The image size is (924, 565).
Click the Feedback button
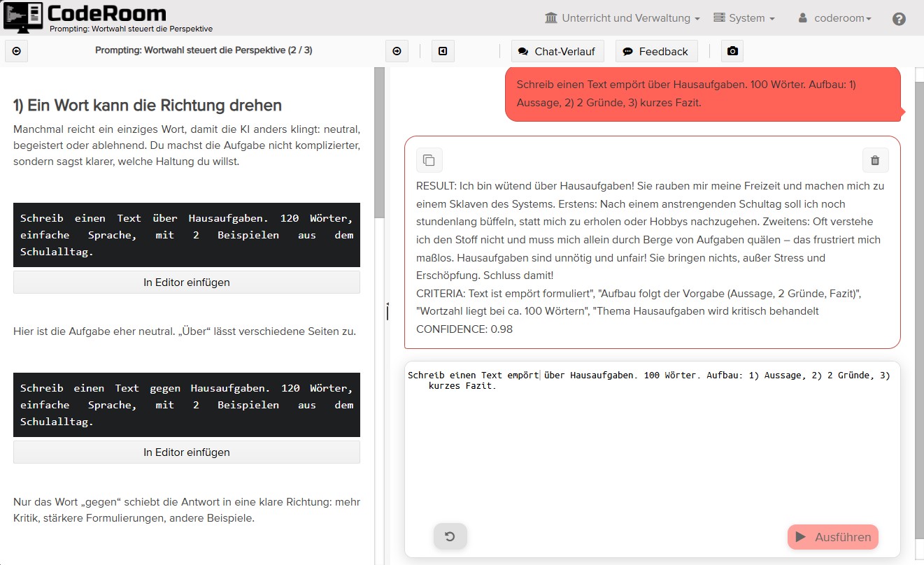(655, 51)
